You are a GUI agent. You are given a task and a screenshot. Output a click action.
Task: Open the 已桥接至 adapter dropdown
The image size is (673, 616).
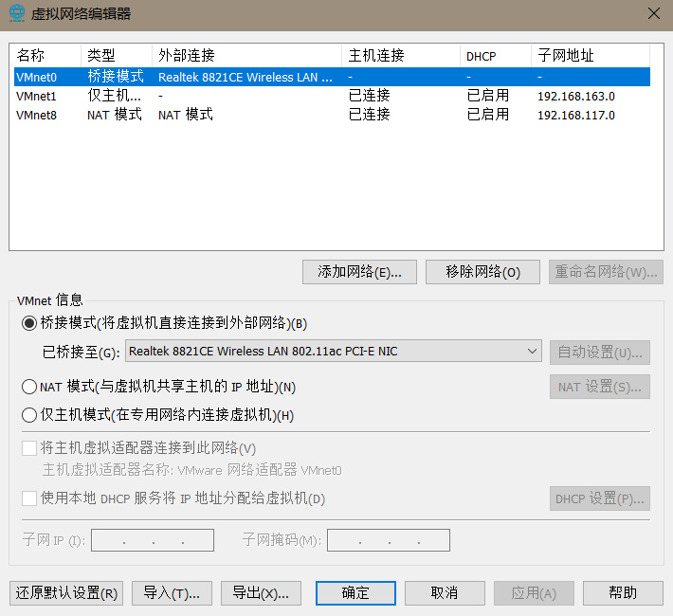[x=334, y=352]
